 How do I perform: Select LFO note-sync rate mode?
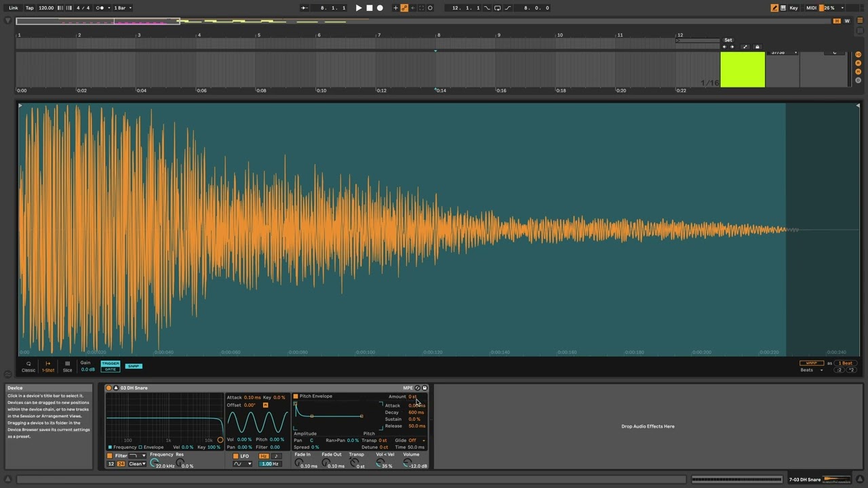(276, 456)
